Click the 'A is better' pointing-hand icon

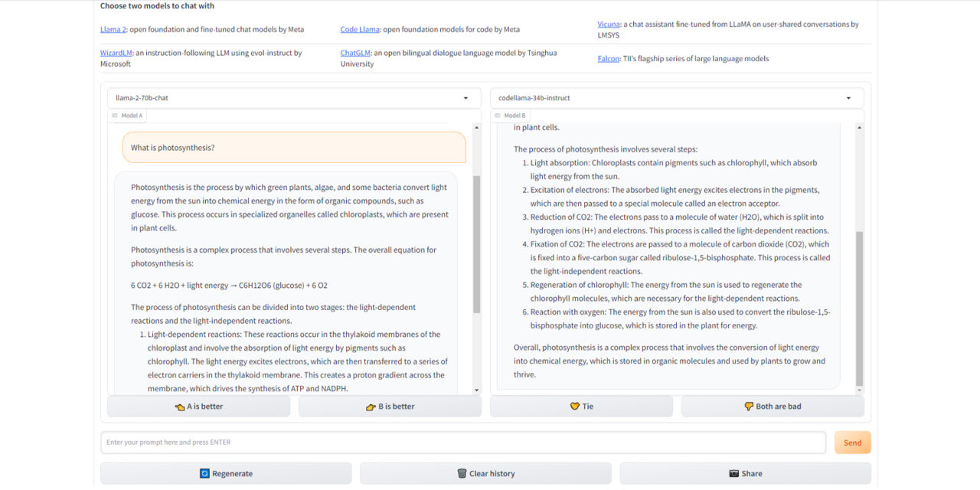180,407
